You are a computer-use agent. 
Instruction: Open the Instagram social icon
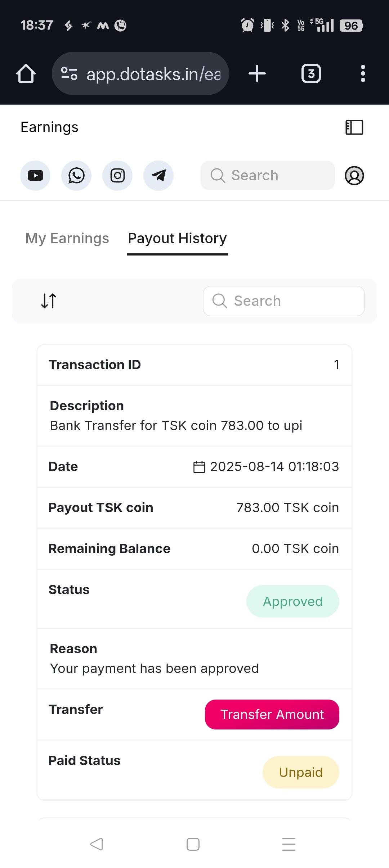click(x=117, y=176)
